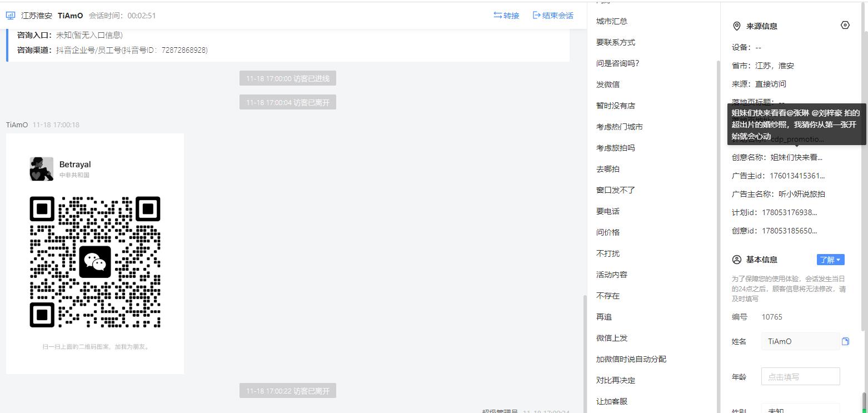This screenshot has height=413, width=868.
Task: Click the 广告主id value 176013415361
Action: 797,176
